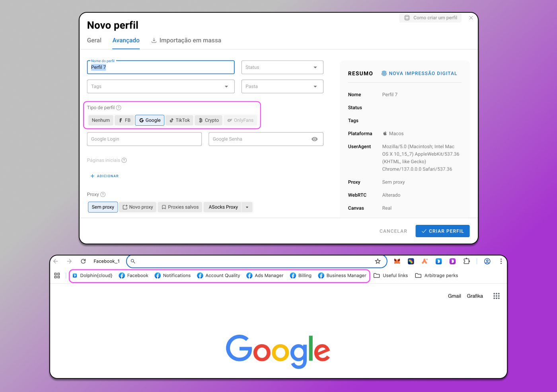Open the browser three-dot menu
This screenshot has width=557, height=392.
click(501, 261)
